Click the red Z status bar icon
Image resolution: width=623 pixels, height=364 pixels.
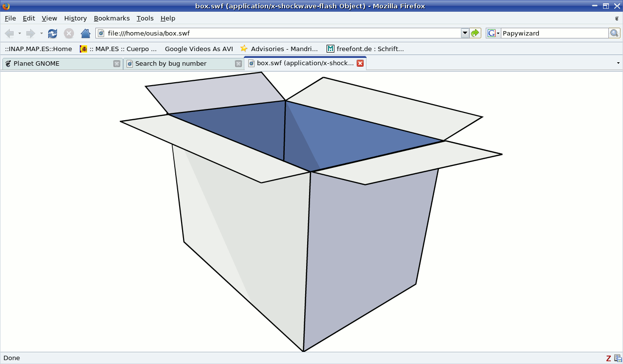[608, 358]
